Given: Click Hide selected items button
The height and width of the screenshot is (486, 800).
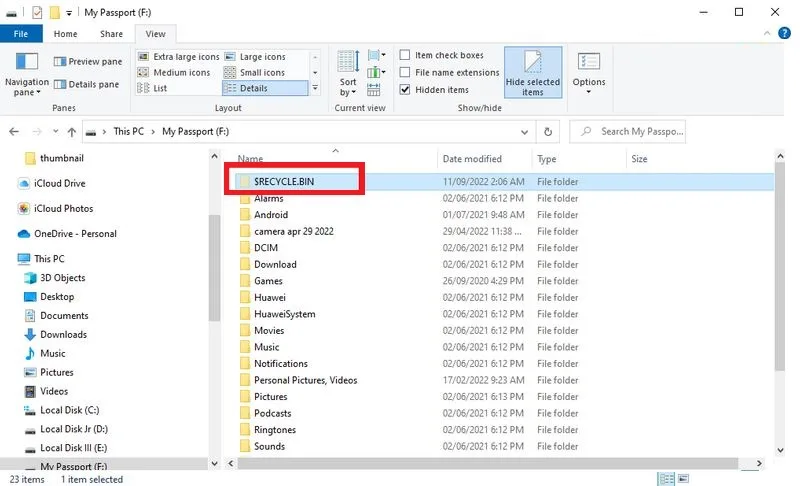Looking at the screenshot, I should click(533, 72).
